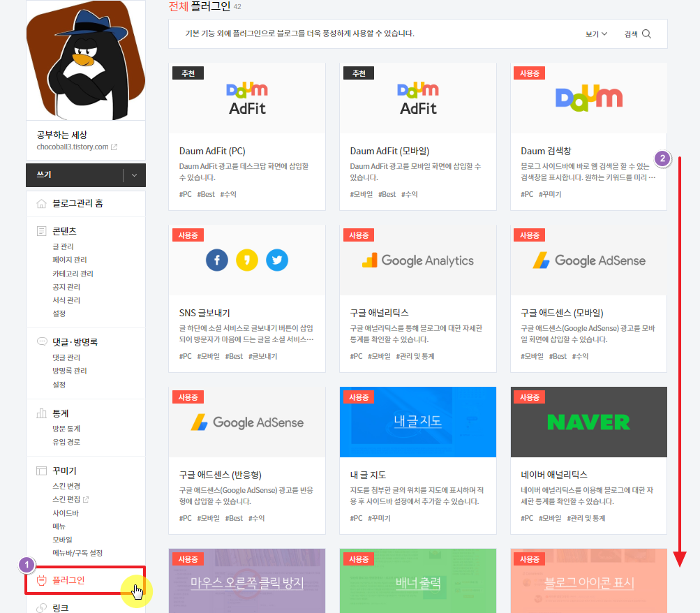The height and width of the screenshot is (613, 700).
Task: Open 카테고리 관리 in sidebar
Action: 73,273
